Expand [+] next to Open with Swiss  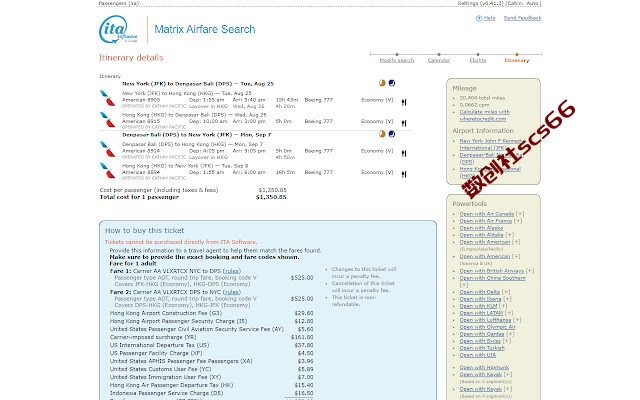(x=507, y=341)
